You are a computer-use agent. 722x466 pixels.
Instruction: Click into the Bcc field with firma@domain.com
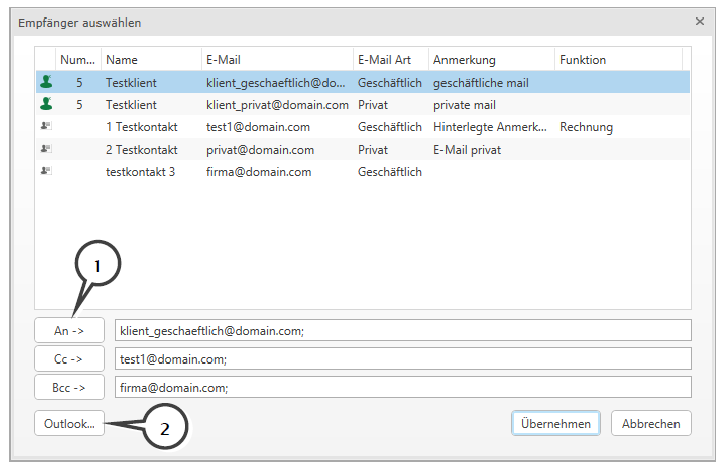click(403, 387)
